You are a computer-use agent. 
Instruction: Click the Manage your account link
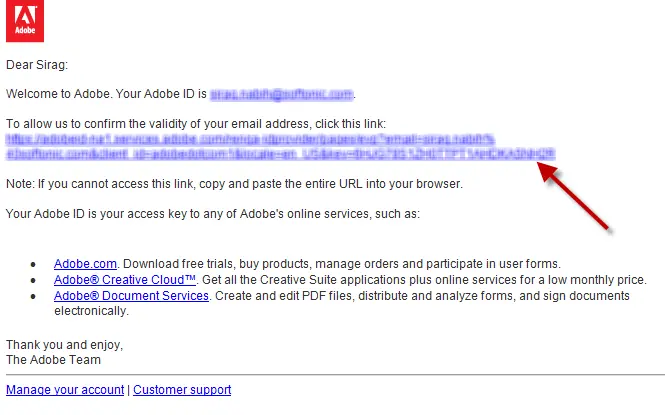pyautogui.click(x=65, y=390)
